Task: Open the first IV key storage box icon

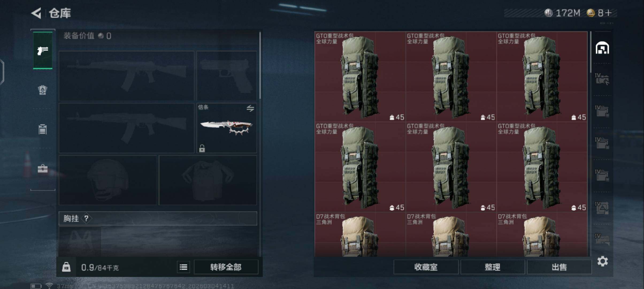Action: click(602, 79)
